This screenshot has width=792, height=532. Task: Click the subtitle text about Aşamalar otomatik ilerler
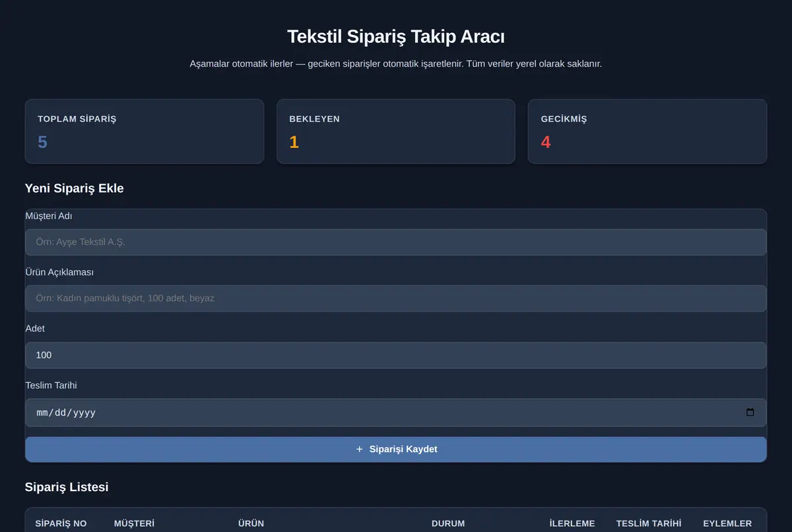pos(396,64)
